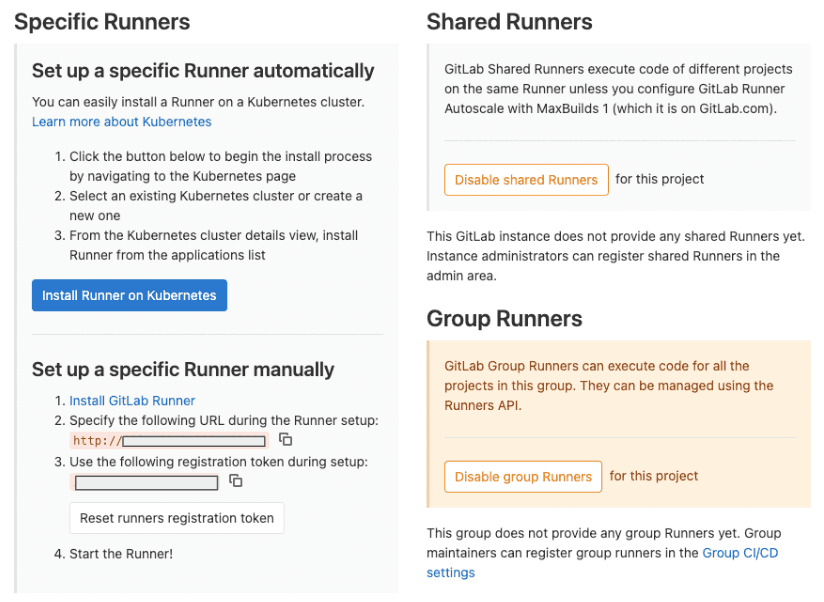Open the Group CI/CD settings link

pyautogui.click(x=740, y=553)
